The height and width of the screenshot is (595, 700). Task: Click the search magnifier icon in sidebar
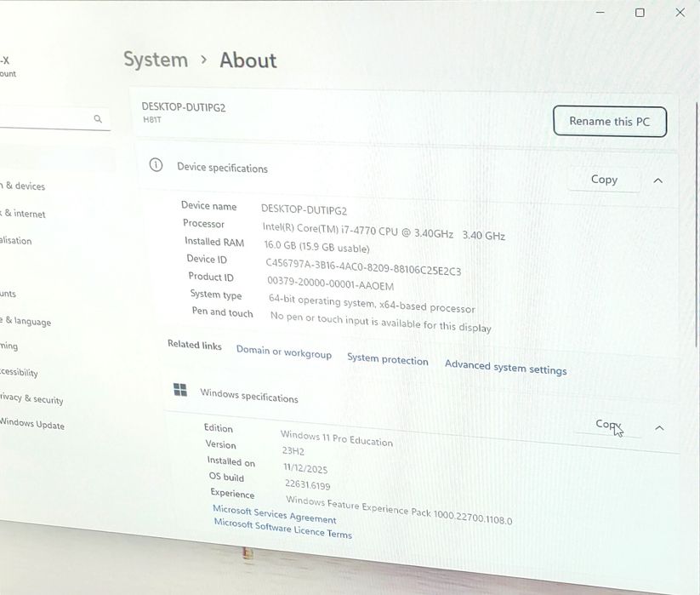[x=98, y=118]
